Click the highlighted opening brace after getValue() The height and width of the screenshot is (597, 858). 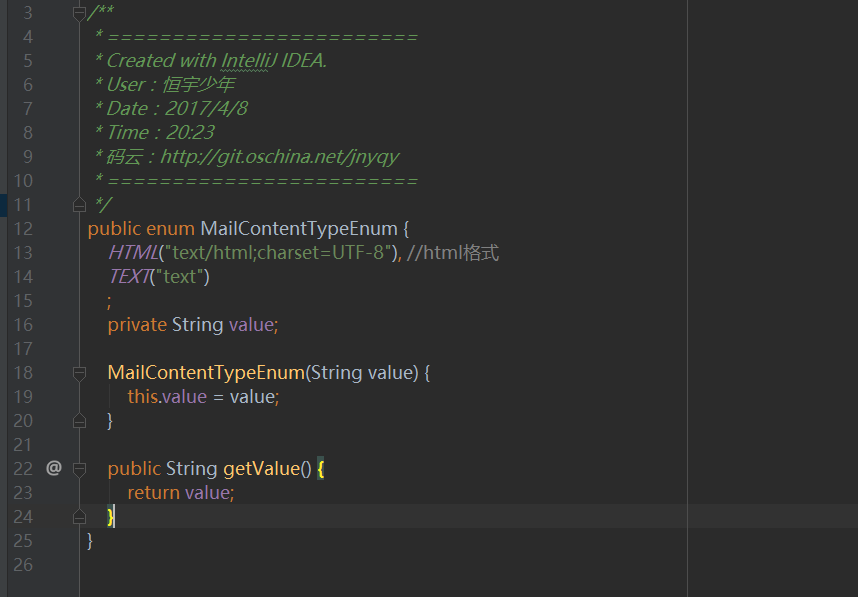pyautogui.click(x=321, y=469)
